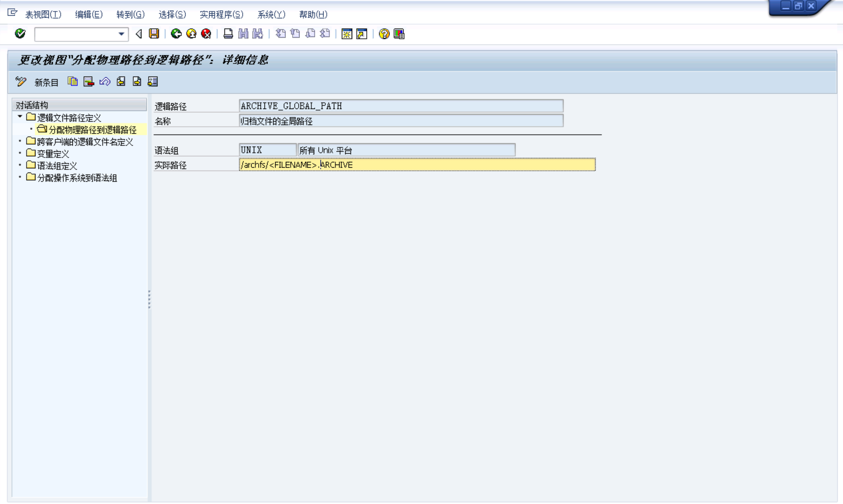
Task: Go to next page icon
Action: [310, 34]
